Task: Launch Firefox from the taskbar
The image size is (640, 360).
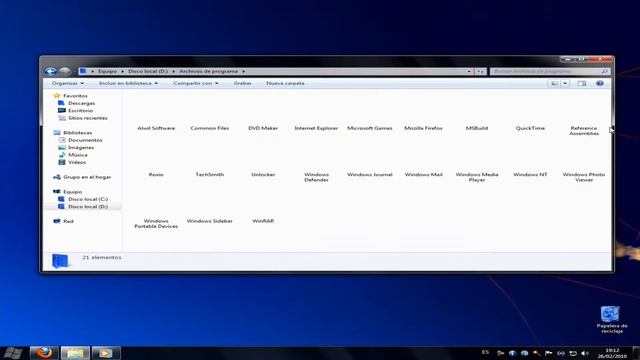Action: point(44,353)
